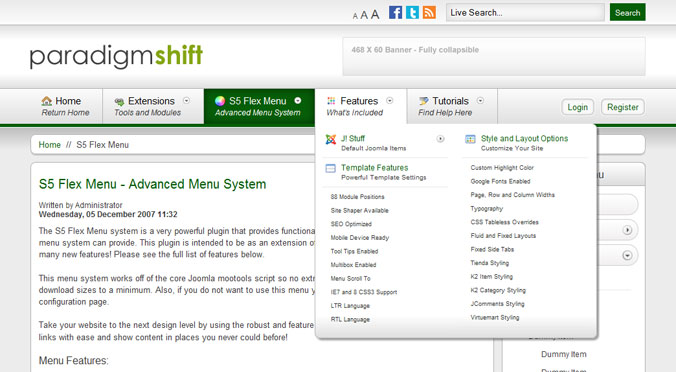Focus the Live Search input field

coord(525,13)
